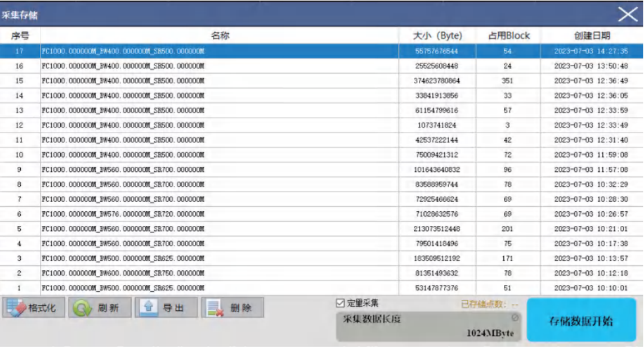Click size cell 61154799616
This screenshot has height=347, width=644.
pos(437,110)
